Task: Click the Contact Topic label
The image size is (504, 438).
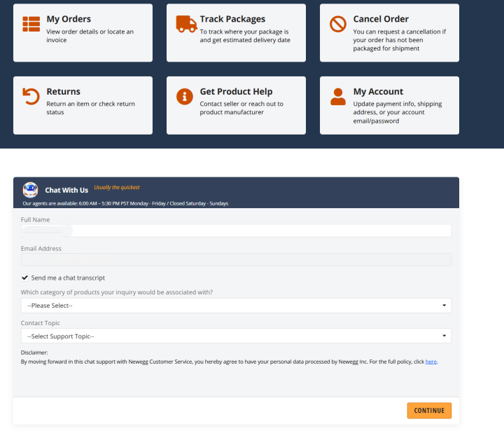Action: pyautogui.click(x=40, y=323)
